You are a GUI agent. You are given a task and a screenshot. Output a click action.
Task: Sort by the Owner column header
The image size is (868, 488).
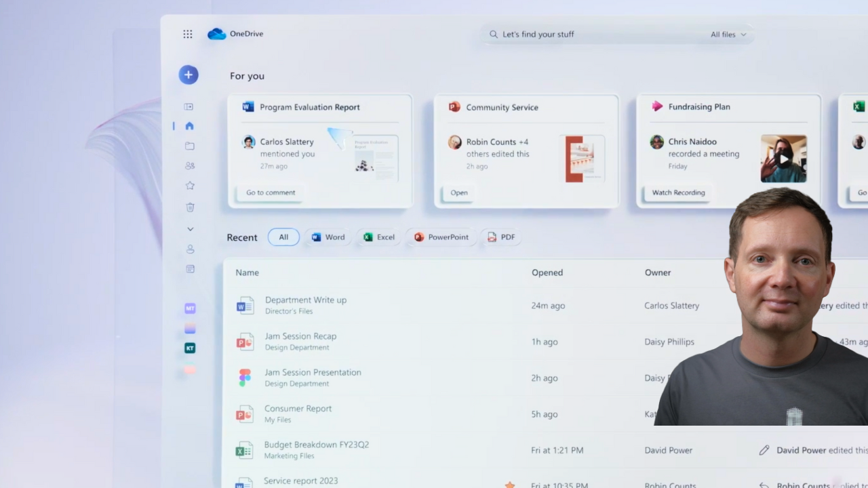pos(658,272)
